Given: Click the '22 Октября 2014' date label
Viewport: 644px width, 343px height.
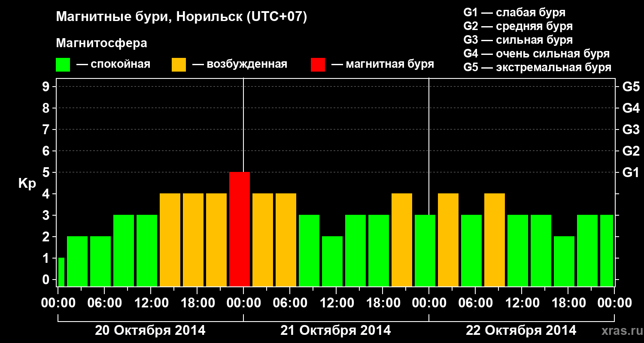Looking at the screenshot, I should pos(521,331).
